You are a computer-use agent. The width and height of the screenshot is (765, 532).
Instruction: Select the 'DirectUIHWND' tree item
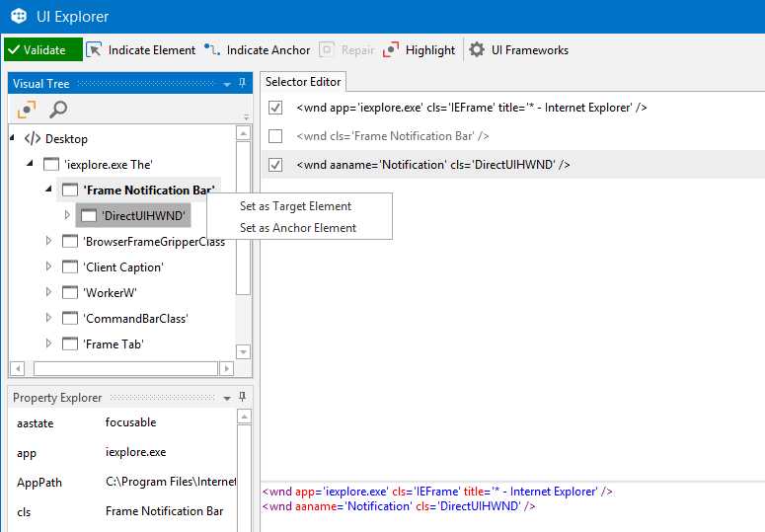(143, 216)
